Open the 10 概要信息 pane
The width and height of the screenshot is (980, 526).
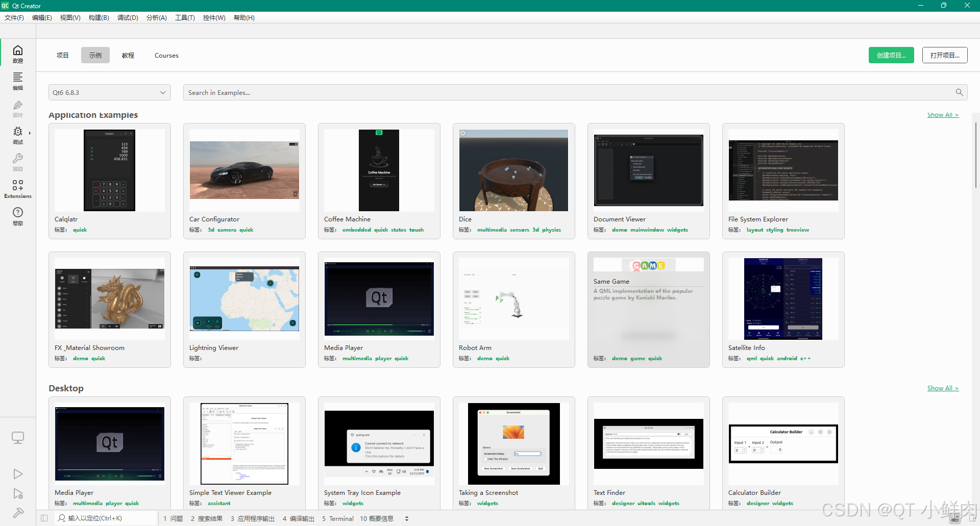click(x=377, y=518)
